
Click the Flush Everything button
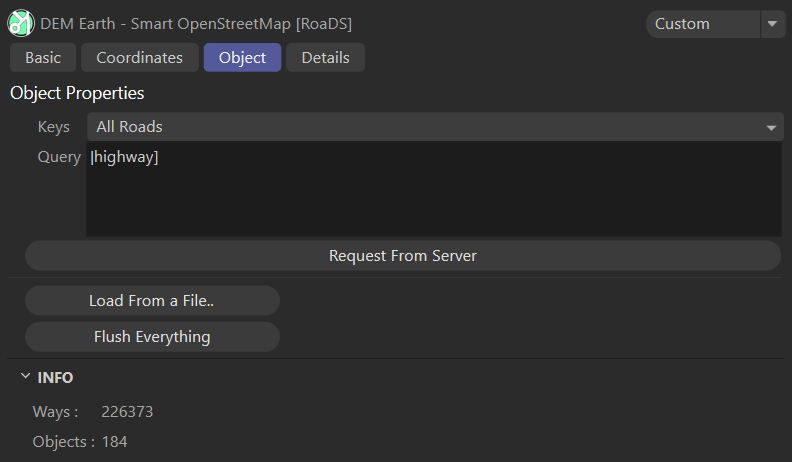[x=152, y=337]
